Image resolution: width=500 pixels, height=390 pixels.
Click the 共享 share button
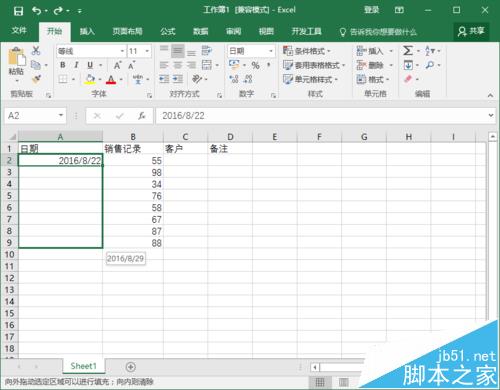coord(471,31)
